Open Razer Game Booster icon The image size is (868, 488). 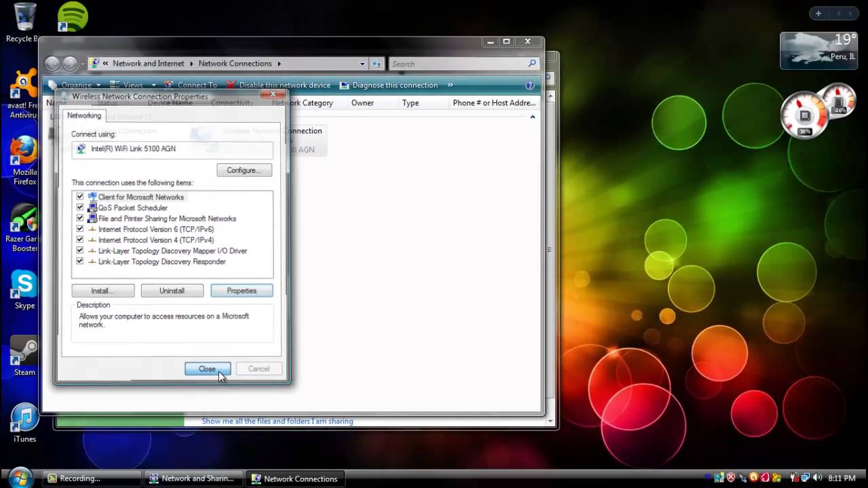24,220
